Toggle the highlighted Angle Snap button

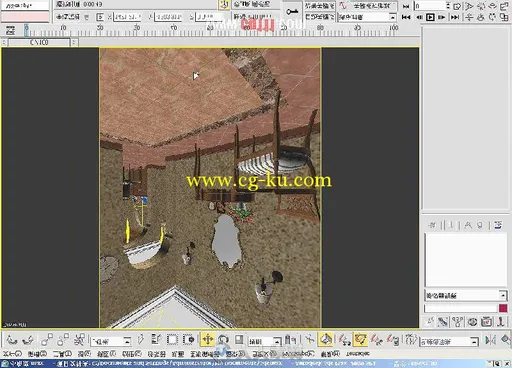pos(361,340)
